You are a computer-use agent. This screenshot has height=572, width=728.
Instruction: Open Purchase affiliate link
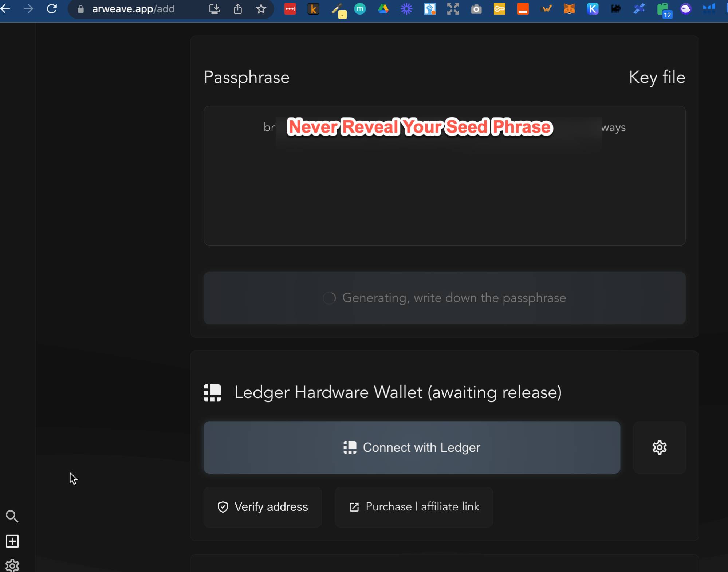coord(414,507)
